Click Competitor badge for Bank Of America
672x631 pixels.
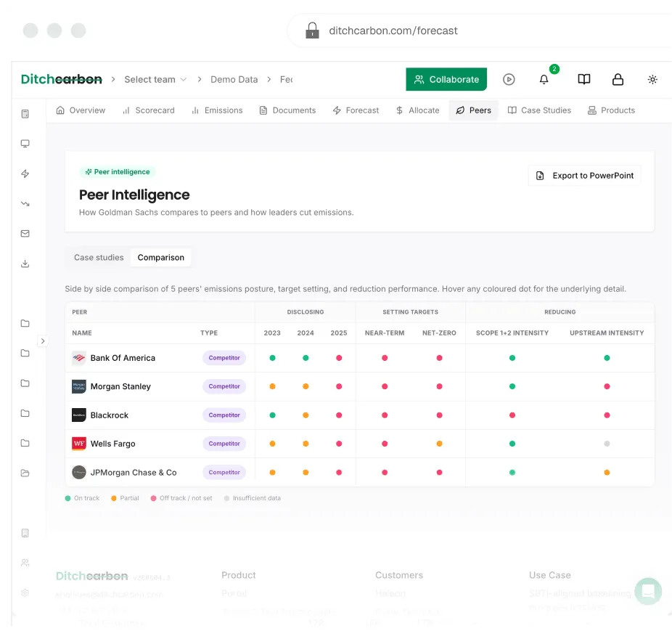tap(224, 358)
